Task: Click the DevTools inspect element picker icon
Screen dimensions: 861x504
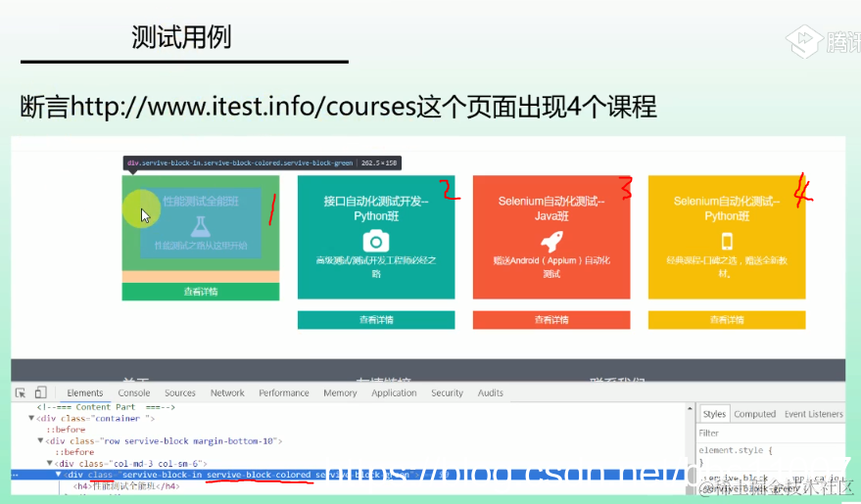Action: [x=21, y=392]
